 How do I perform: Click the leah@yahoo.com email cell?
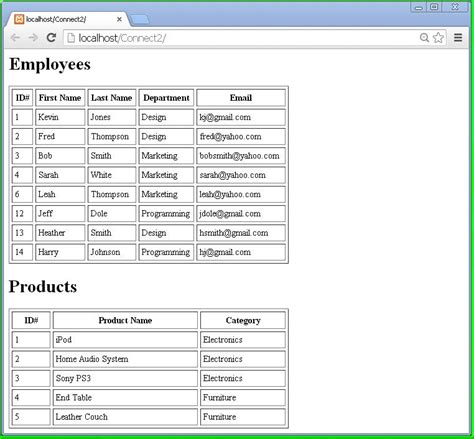click(241, 194)
